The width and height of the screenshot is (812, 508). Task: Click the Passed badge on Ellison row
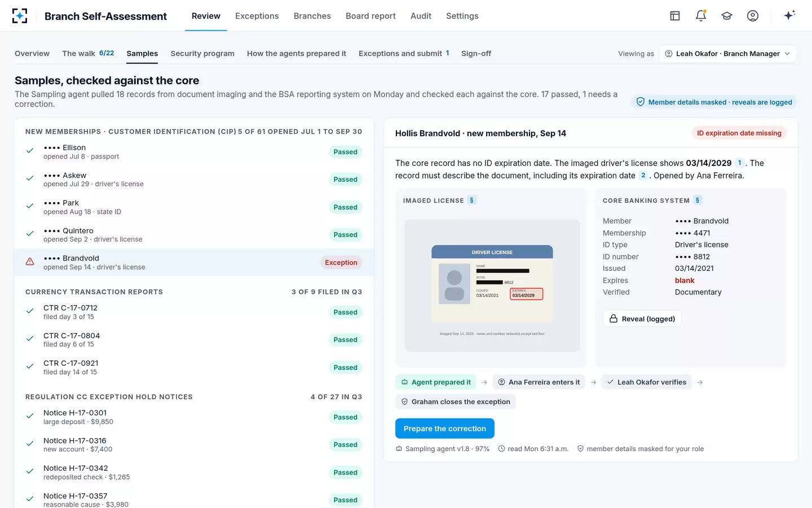tap(345, 152)
